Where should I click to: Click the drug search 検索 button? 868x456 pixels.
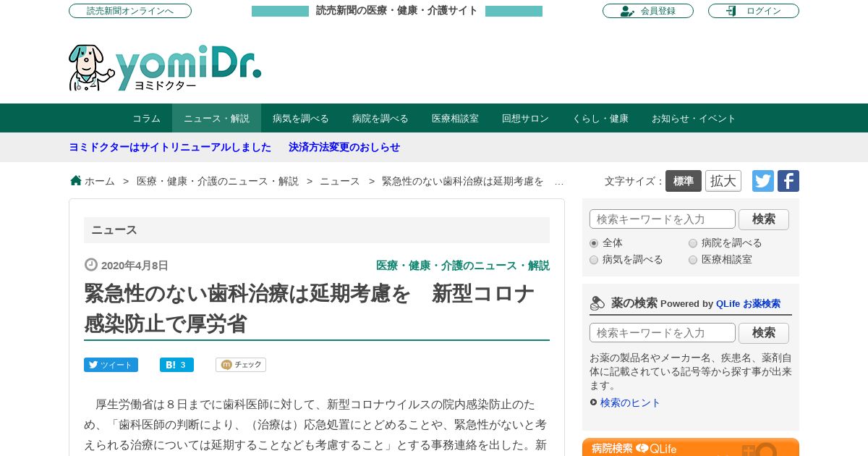(764, 333)
